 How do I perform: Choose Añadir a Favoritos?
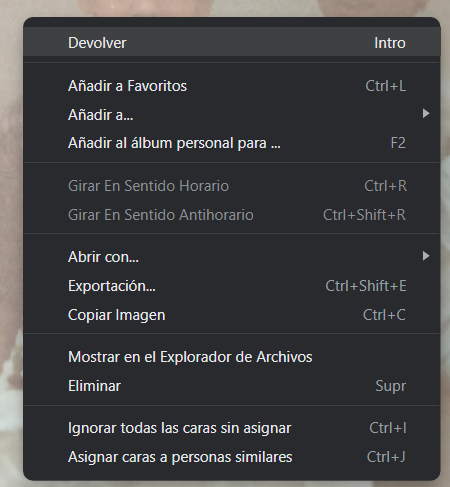(232, 86)
